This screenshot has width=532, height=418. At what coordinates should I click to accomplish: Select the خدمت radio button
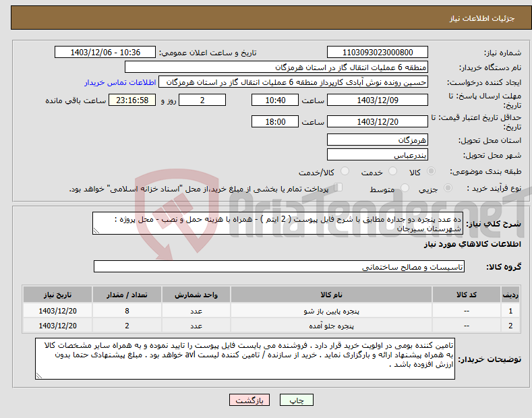392,171
